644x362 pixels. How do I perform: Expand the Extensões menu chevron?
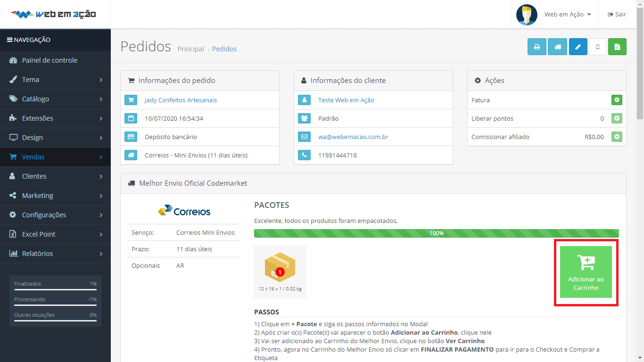[101, 118]
